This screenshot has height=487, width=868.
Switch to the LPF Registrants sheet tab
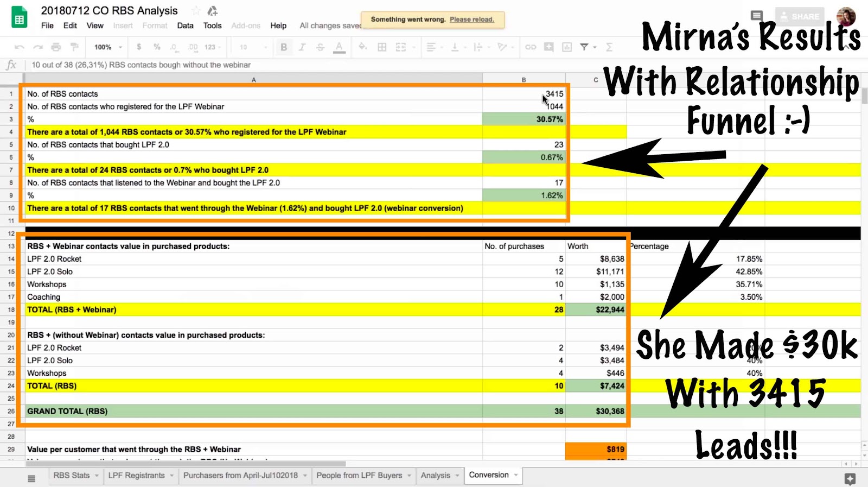(x=136, y=476)
